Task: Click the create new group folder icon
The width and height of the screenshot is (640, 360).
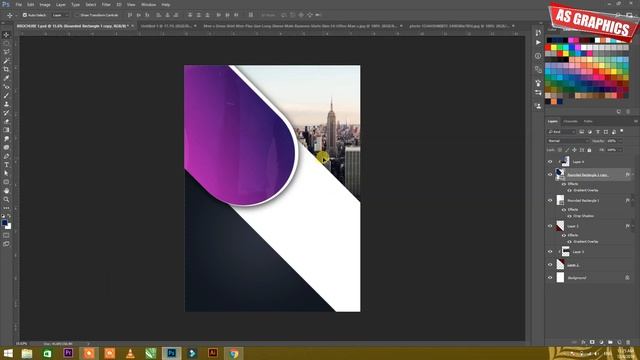Action: (610, 342)
